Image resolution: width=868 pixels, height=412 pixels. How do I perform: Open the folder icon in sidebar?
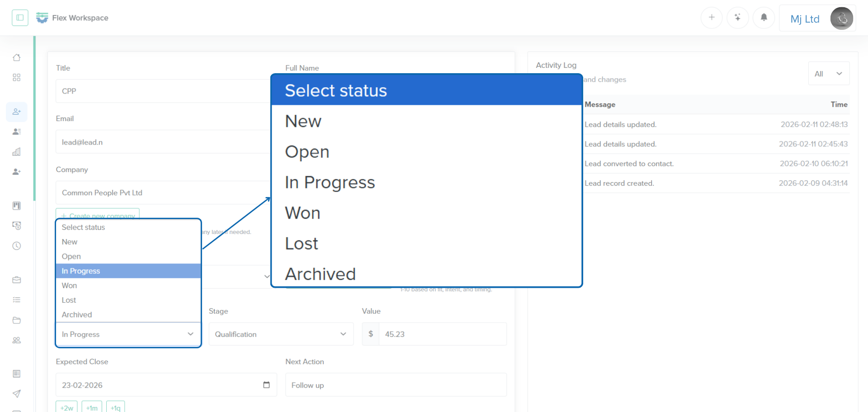(x=17, y=320)
